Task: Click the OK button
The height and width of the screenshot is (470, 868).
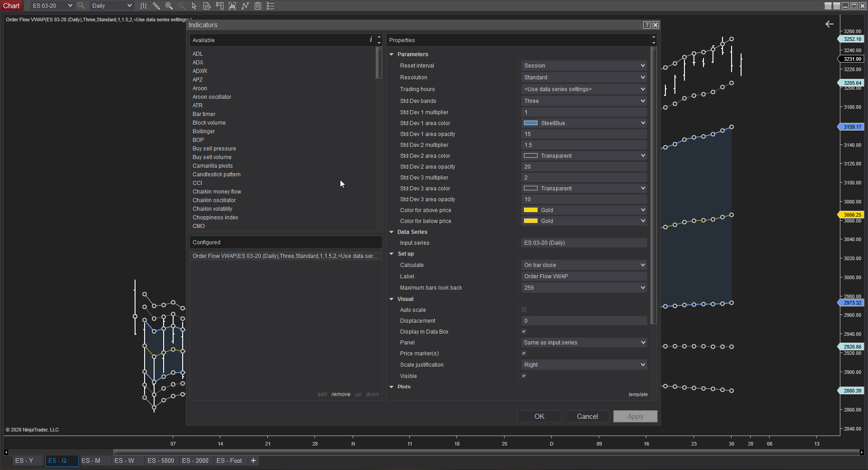Action: (539, 417)
